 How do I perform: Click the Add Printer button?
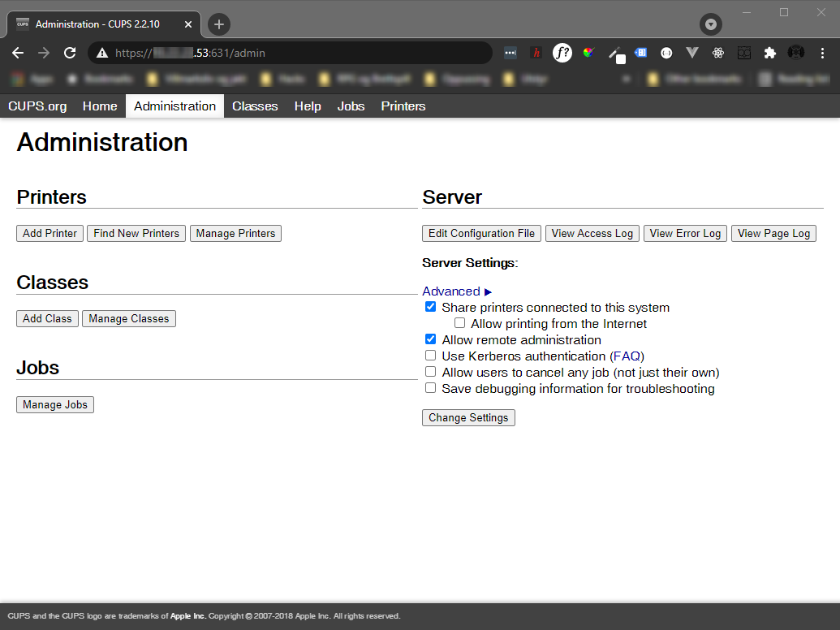[x=50, y=234]
